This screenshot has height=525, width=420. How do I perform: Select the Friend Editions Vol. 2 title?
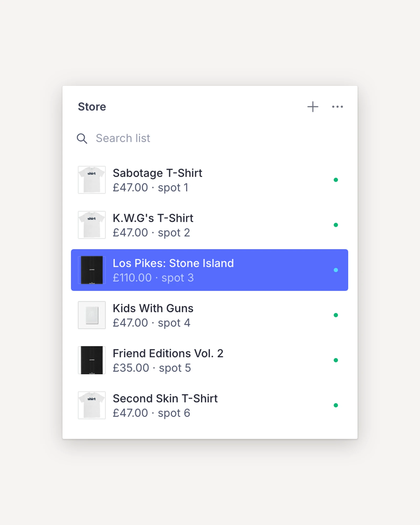168,354
